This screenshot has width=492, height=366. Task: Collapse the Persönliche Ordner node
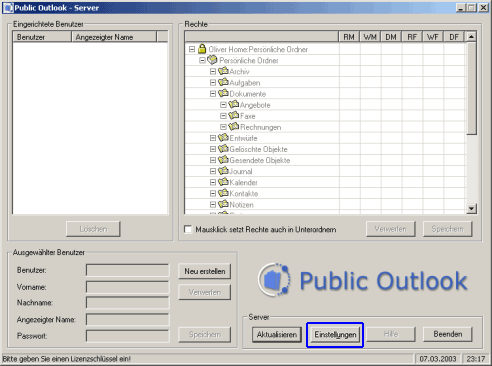click(202, 60)
